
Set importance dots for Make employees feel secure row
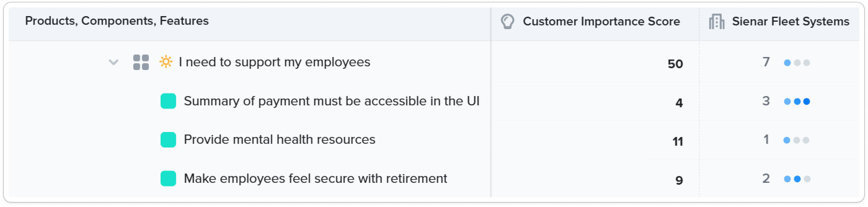(797, 179)
